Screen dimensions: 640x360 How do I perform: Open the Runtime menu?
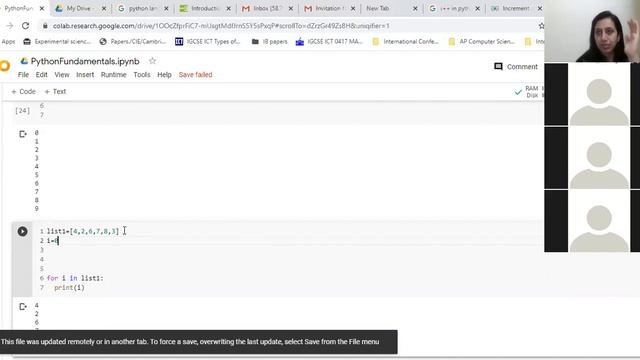click(x=113, y=75)
